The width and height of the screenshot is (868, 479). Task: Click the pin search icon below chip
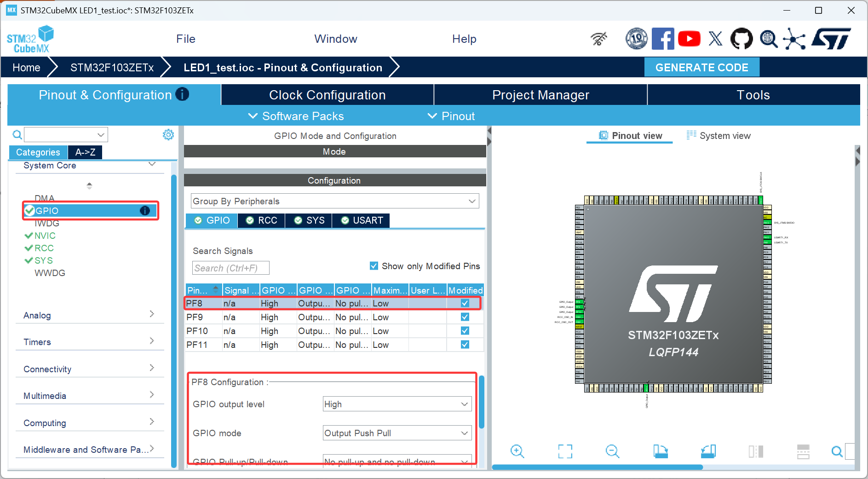point(837,451)
